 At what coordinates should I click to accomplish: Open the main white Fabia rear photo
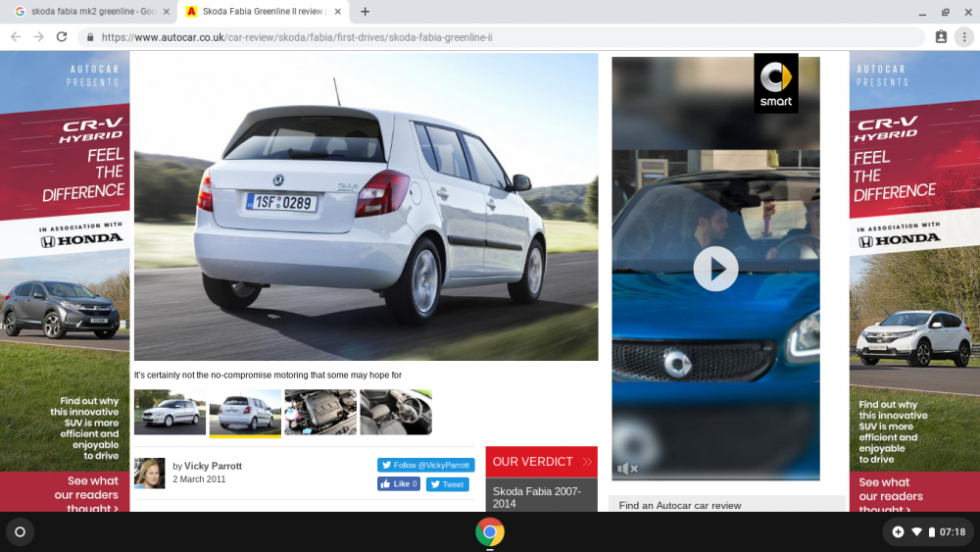pyautogui.click(x=366, y=206)
